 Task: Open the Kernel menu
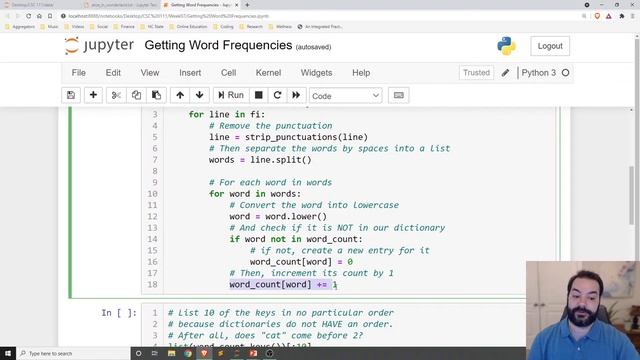[x=268, y=73]
